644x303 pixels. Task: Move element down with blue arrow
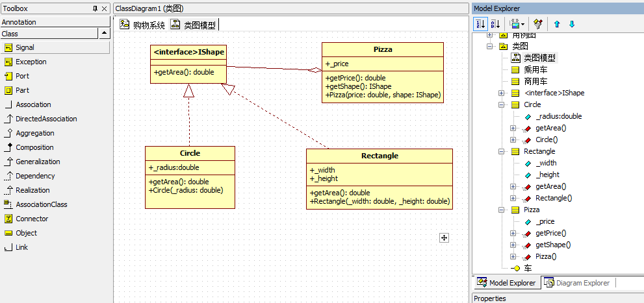click(572, 24)
